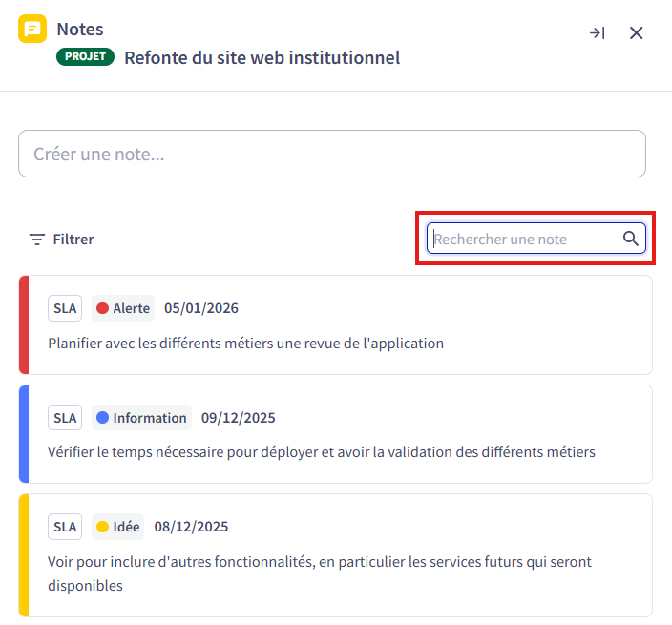Click the yellow Notes app icon

click(32, 30)
